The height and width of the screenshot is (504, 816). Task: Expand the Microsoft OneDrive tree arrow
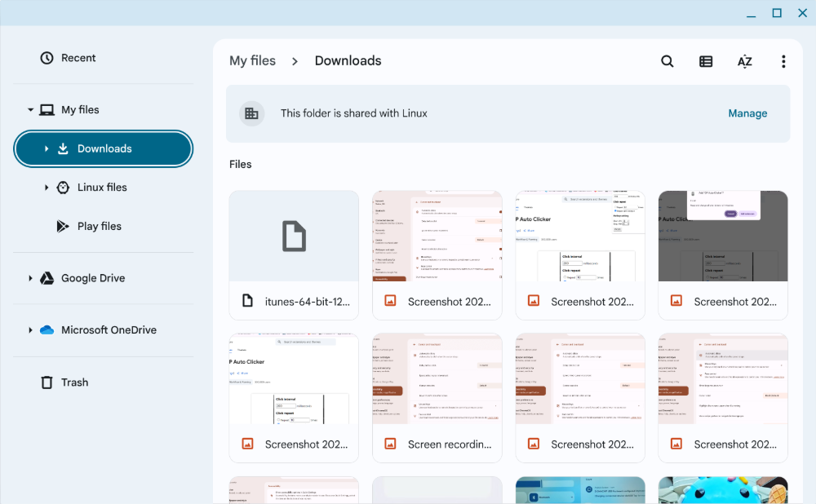[30, 329]
